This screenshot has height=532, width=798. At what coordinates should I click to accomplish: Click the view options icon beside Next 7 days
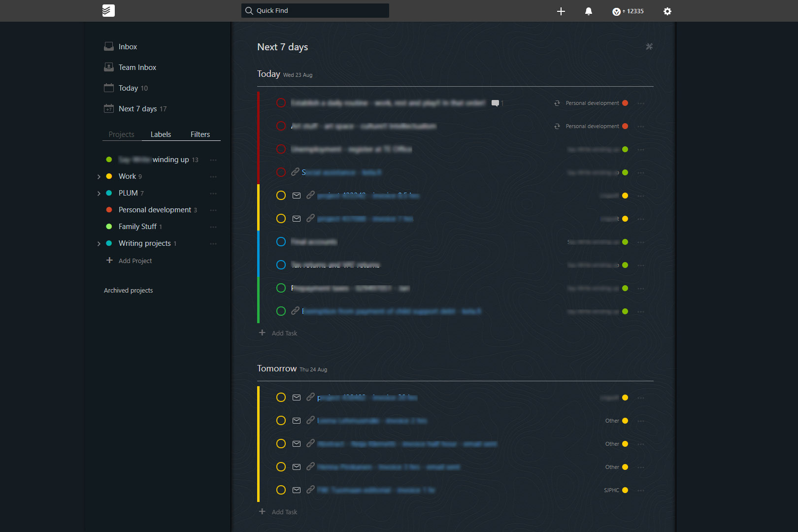(x=649, y=46)
